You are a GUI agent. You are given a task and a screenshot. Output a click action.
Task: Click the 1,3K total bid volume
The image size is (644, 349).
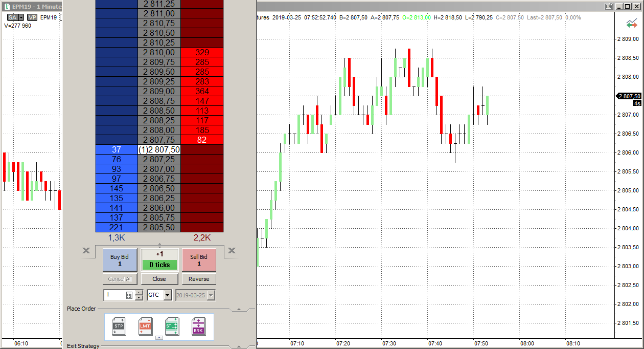pyautogui.click(x=117, y=237)
